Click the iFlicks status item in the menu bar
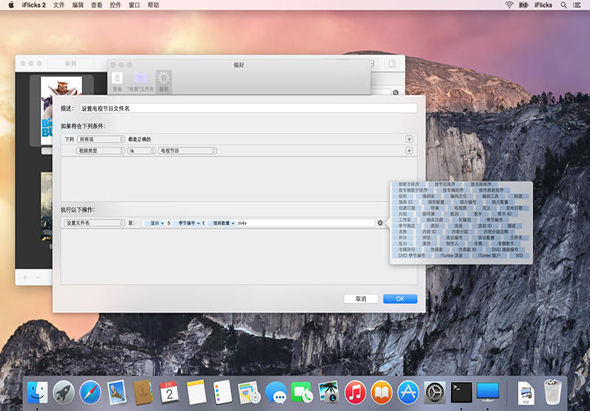This screenshot has width=590, height=411. tap(543, 5)
